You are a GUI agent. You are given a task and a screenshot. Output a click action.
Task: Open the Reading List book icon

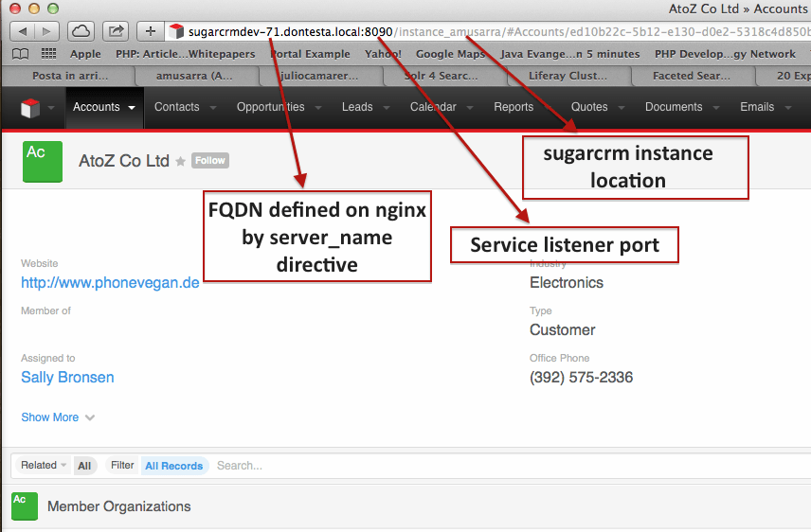tap(20, 54)
